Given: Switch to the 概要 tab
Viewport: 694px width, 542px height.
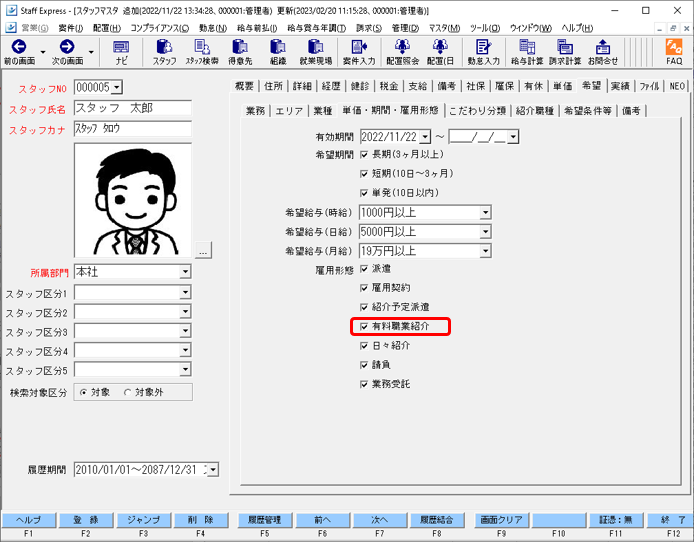Looking at the screenshot, I should pyautogui.click(x=244, y=86).
